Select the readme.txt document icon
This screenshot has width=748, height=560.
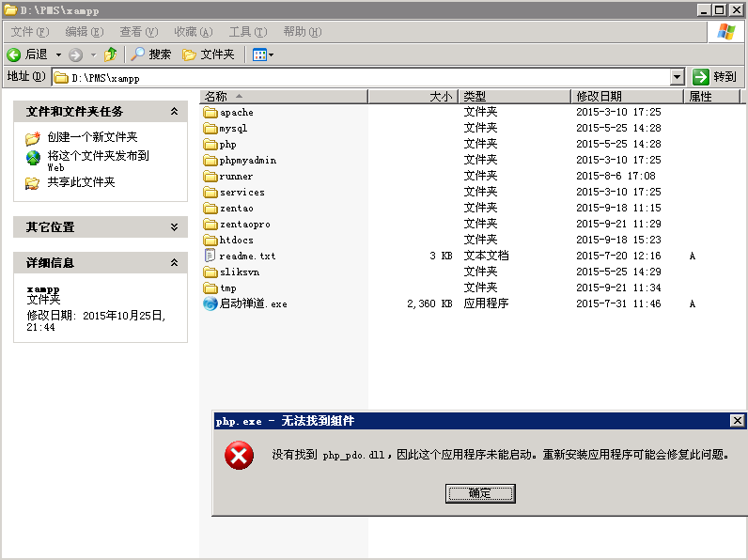pyautogui.click(x=210, y=256)
